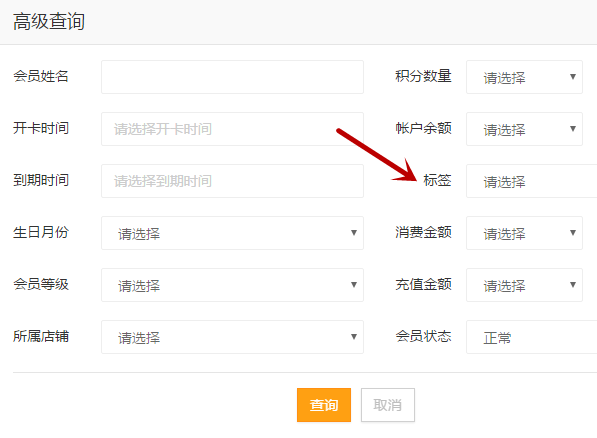The image size is (597, 438).
Task: Open the 消费金额 dropdown
Action: (x=524, y=233)
